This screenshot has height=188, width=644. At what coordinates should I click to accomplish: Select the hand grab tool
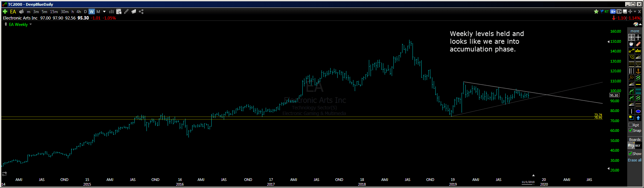coord(632,44)
